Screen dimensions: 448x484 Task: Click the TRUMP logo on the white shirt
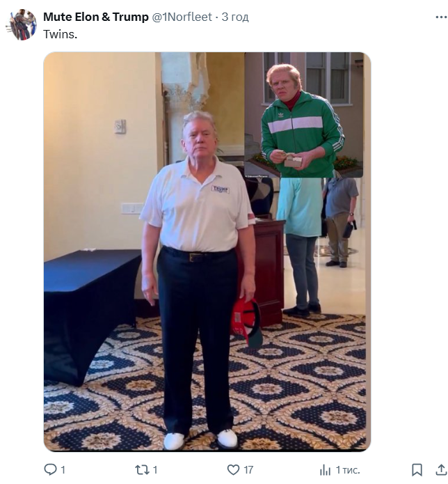pyautogui.click(x=220, y=189)
